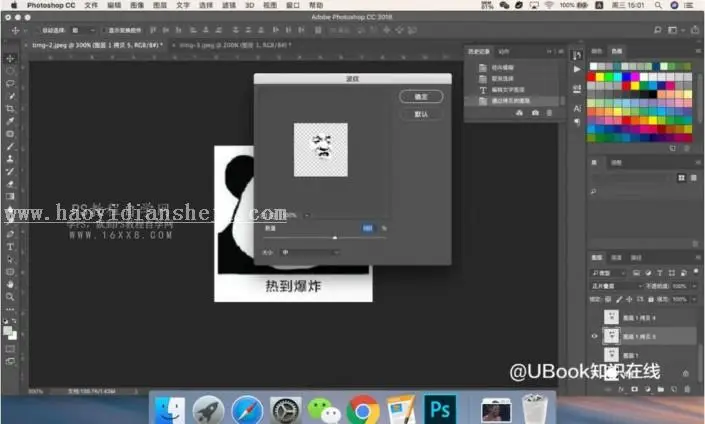Click the foreground/background color squares
This screenshot has height=424, width=705.
click(10, 333)
